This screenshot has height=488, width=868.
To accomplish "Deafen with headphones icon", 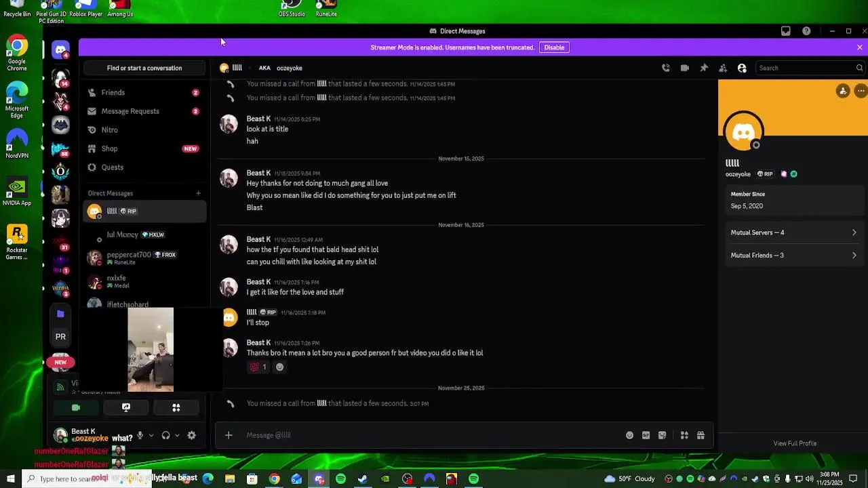I will pyautogui.click(x=165, y=436).
